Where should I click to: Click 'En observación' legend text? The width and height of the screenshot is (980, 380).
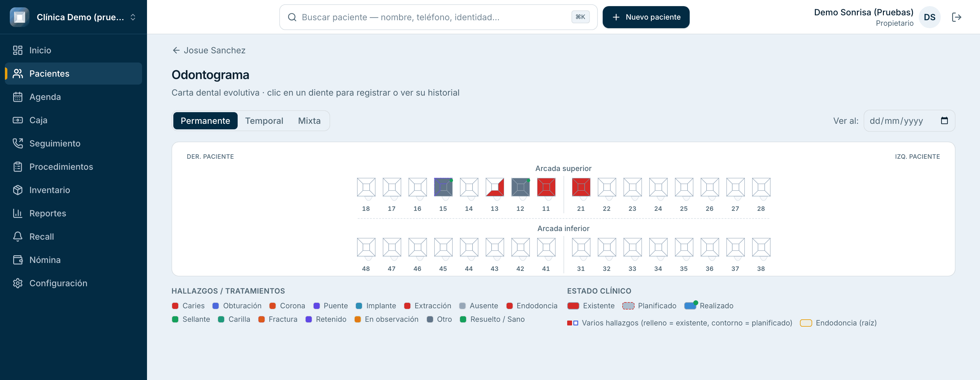391,319
